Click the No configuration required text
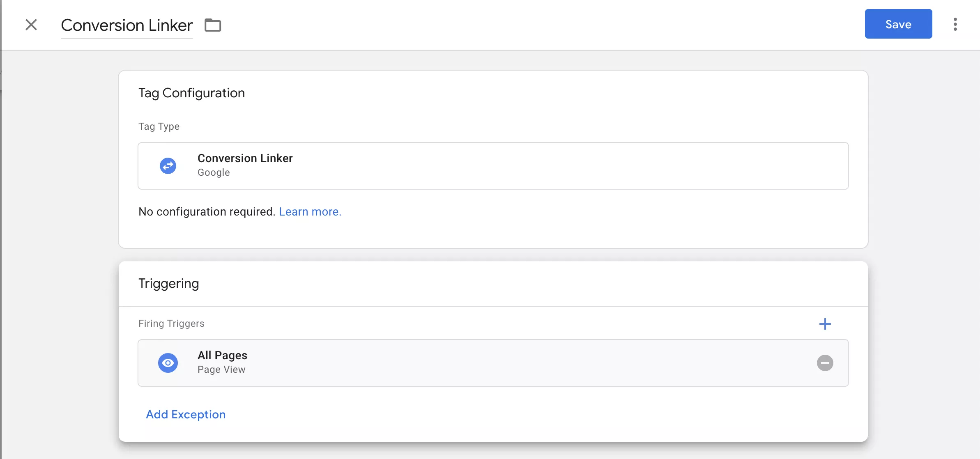This screenshot has height=459, width=980. click(207, 211)
